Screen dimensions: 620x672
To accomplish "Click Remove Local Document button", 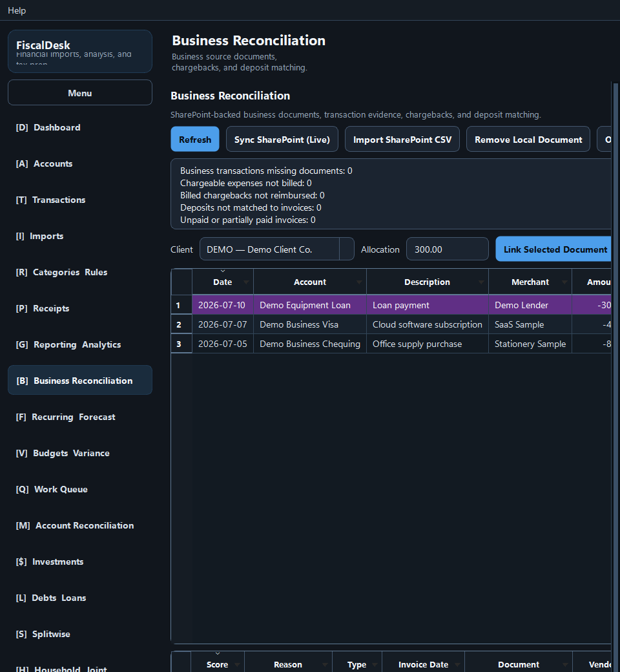I will pyautogui.click(x=528, y=140).
